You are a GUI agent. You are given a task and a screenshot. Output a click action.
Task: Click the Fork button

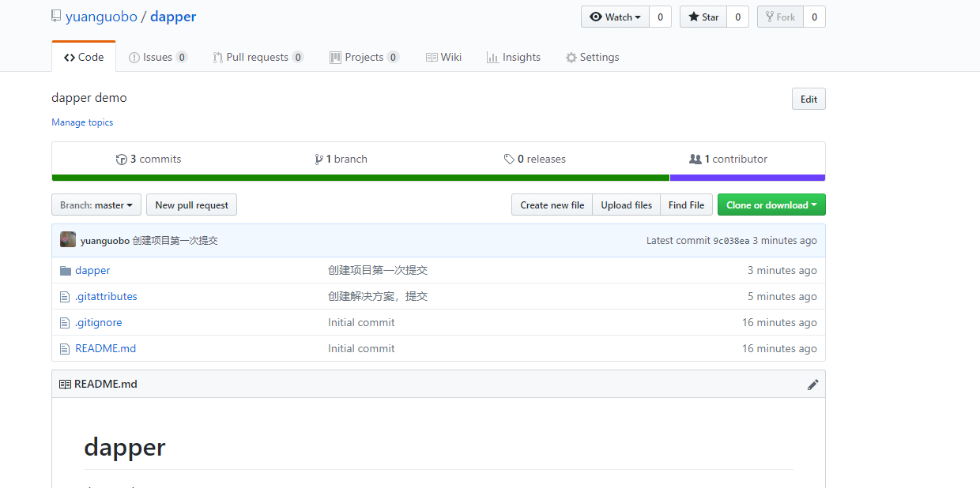780,17
